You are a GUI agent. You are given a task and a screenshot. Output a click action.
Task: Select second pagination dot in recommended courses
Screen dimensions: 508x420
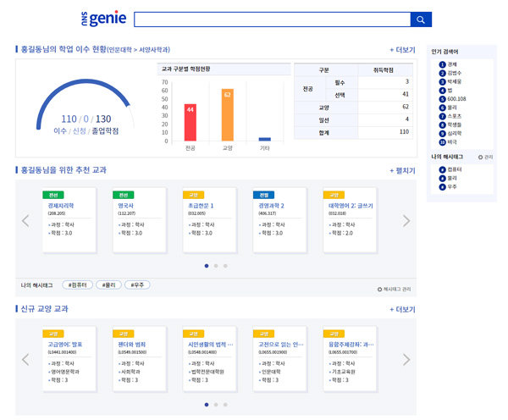pos(215,266)
